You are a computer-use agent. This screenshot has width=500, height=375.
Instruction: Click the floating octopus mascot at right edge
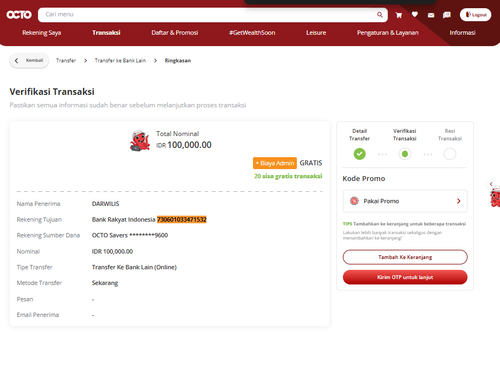(x=495, y=197)
